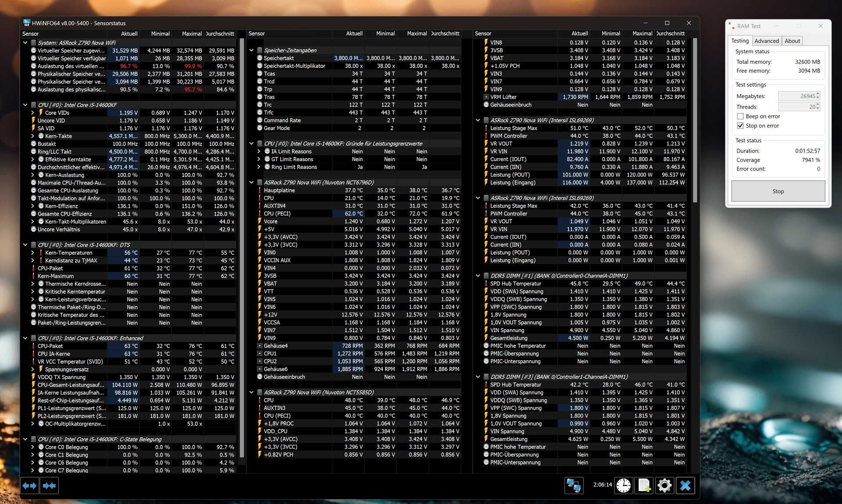Viewport: 842px width, 504px height.
Task: Collapse the Speicher-Zeitangaben group
Action: [x=251, y=50]
